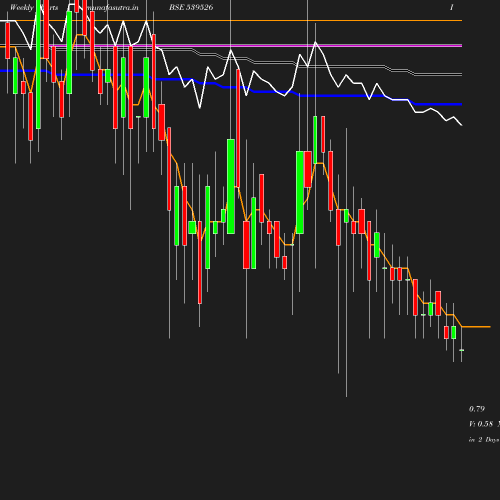500x500 pixels.
Task: Click the 0.79 price value
Action: pyautogui.click(x=477, y=409)
